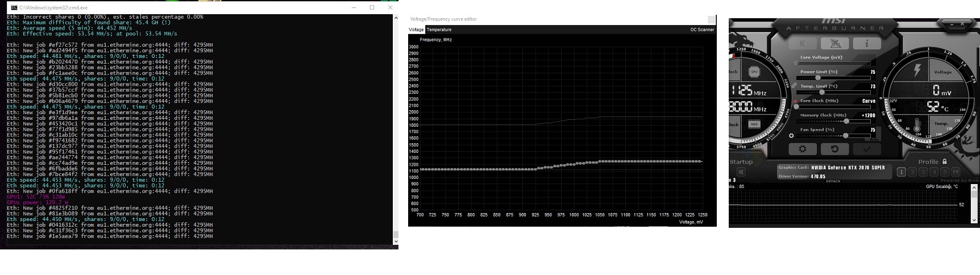980x275 pixels.
Task: Click the Power Limit value 75
Action: pos(873,72)
